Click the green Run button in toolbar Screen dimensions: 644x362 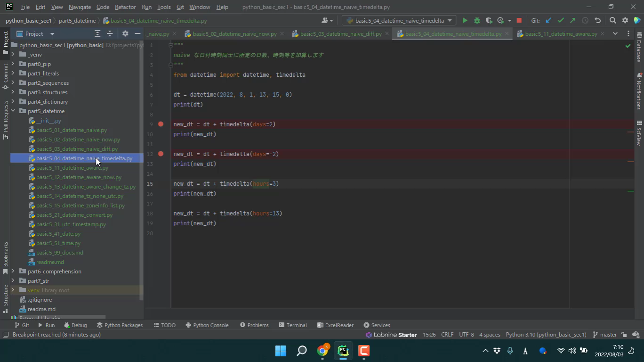[x=465, y=21]
